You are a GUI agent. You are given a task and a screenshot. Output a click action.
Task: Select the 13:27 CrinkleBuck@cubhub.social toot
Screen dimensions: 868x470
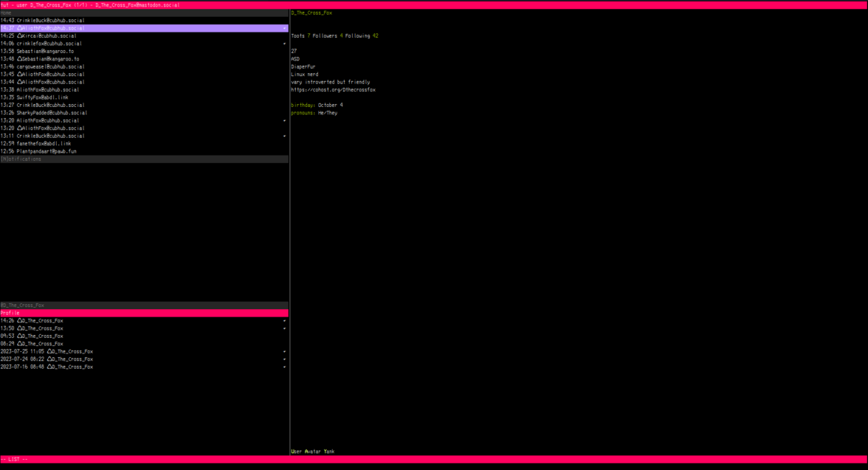144,106
